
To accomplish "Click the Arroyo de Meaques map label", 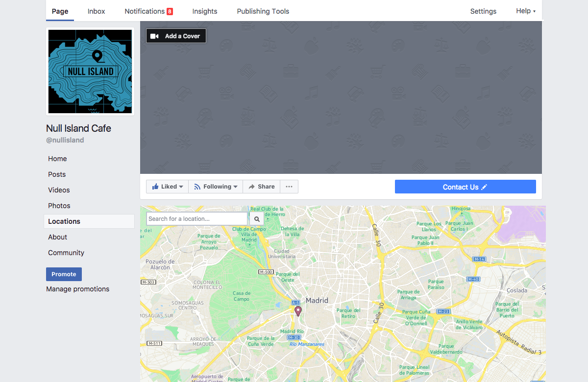I will click(203, 341).
